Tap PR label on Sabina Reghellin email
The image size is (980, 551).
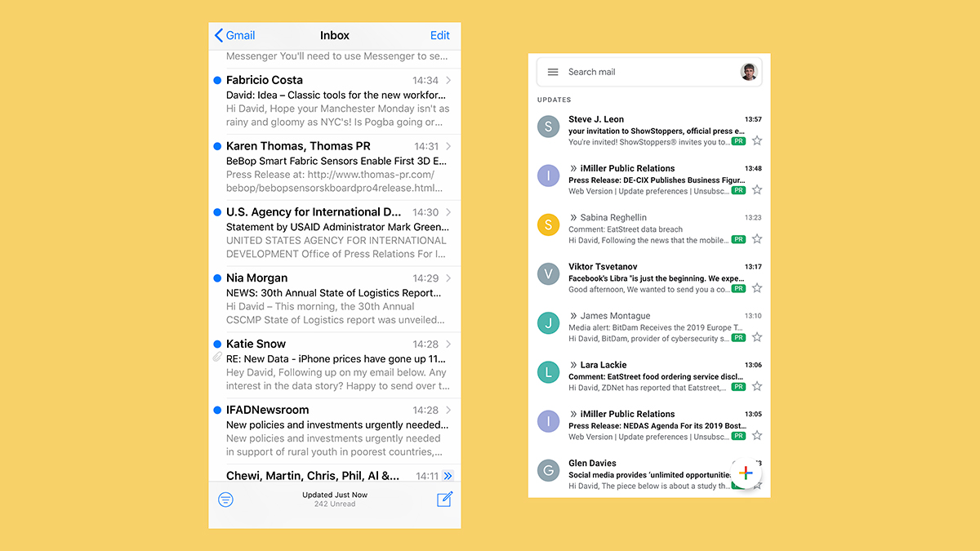tap(738, 239)
